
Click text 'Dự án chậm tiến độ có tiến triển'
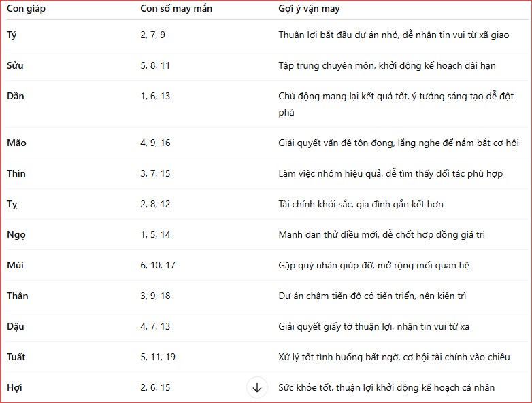tap(346, 296)
